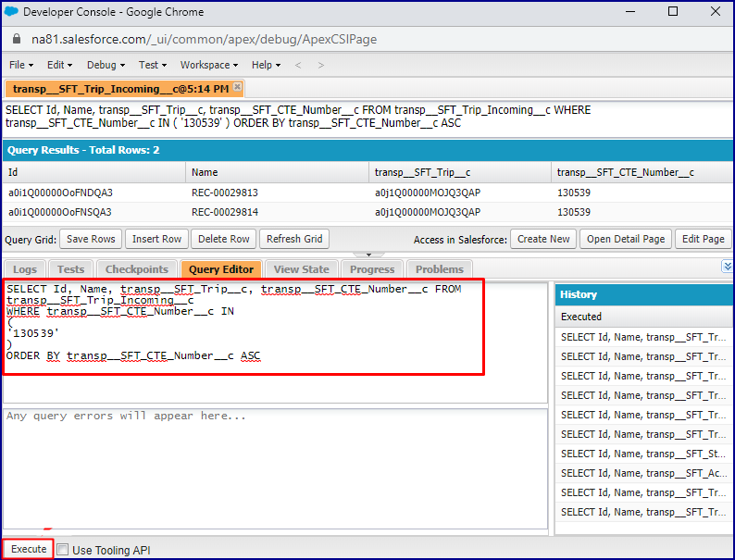Sort by the Id column header

click(94, 172)
